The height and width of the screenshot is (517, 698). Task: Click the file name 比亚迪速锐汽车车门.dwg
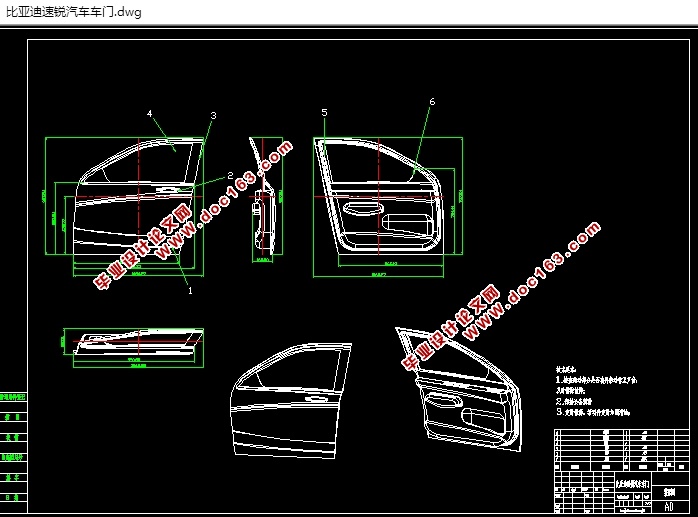pos(73,12)
